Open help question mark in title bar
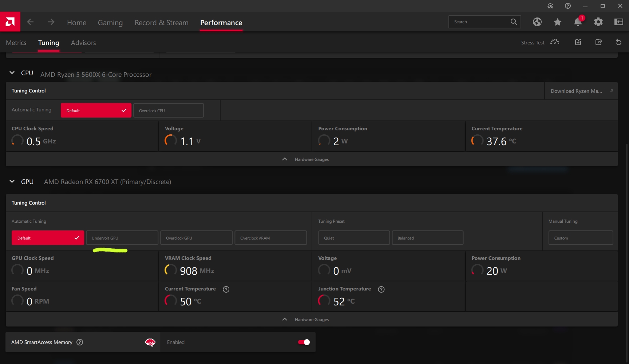The height and width of the screenshot is (364, 629). coord(568,6)
